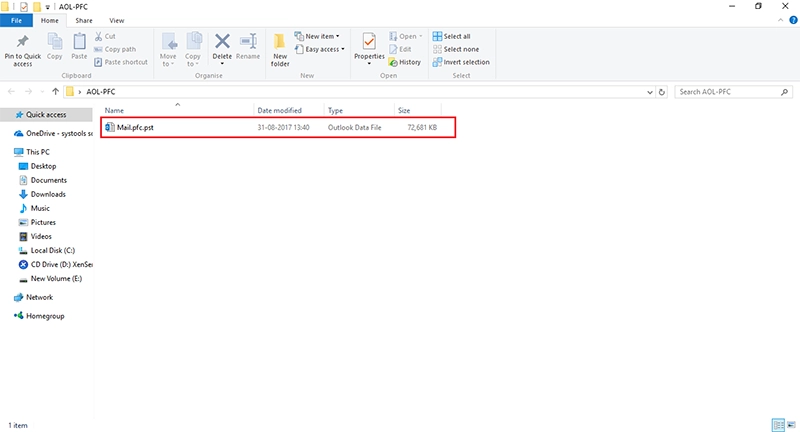Open Music in the sidebar
800x432 pixels.
(x=34, y=208)
